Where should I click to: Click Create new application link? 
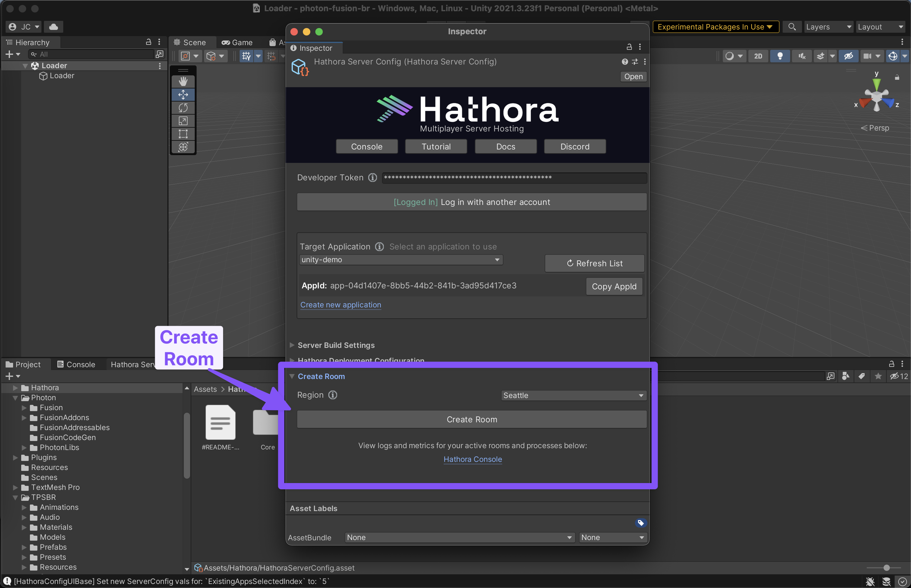click(x=341, y=305)
